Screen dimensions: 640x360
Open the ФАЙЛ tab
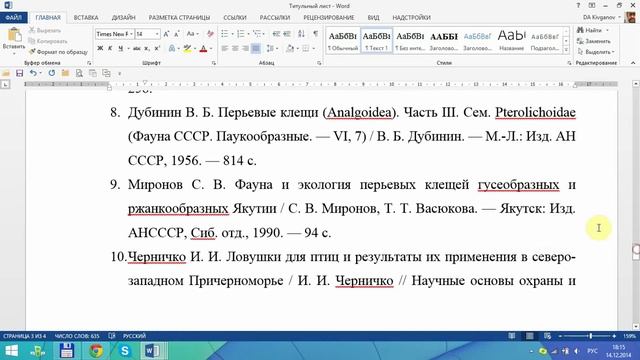pyautogui.click(x=13, y=18)
